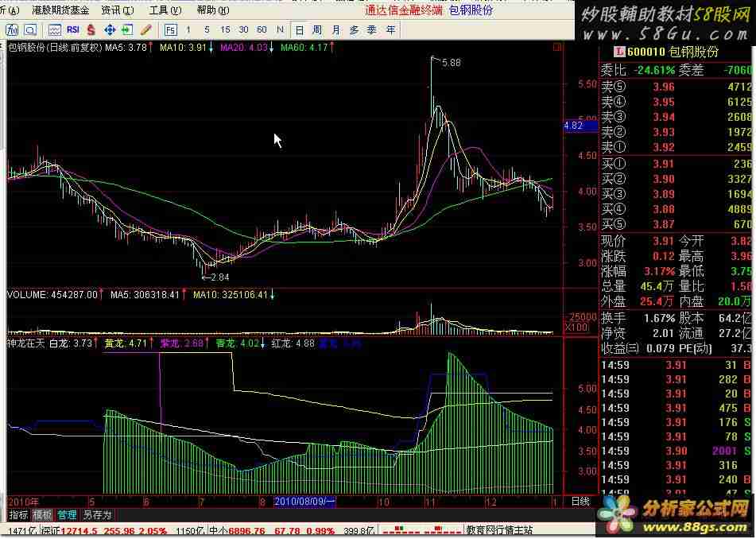The image size is (756, 539).
Task: Select multi-day period 多
Action: [x=354, y=30]
